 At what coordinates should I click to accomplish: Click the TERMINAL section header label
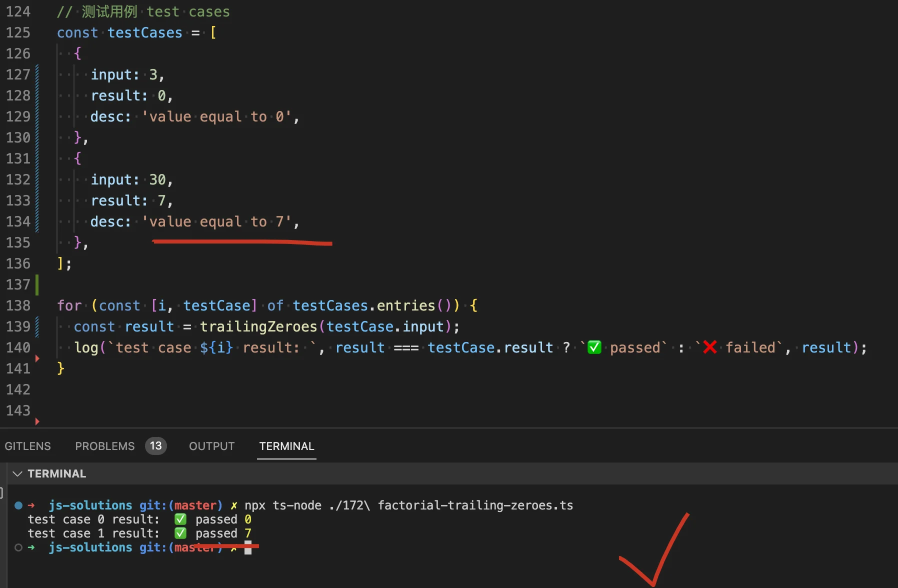point(56,473)
